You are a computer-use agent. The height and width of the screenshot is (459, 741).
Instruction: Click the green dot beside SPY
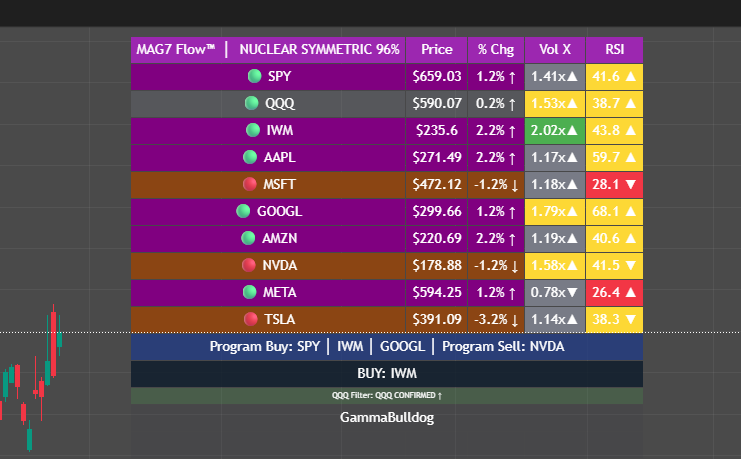[x=255, y=76]
